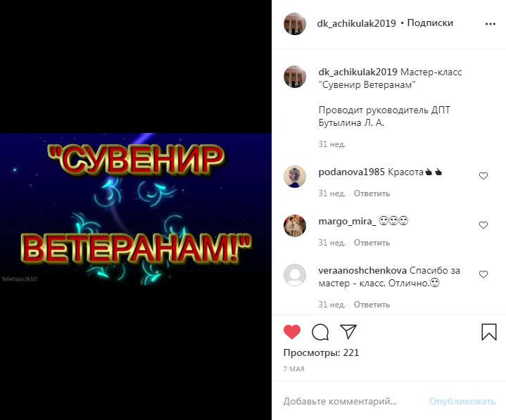Save post with bookmark icon
This screenshot has width=506, height=420.
[x=489, y=332]
